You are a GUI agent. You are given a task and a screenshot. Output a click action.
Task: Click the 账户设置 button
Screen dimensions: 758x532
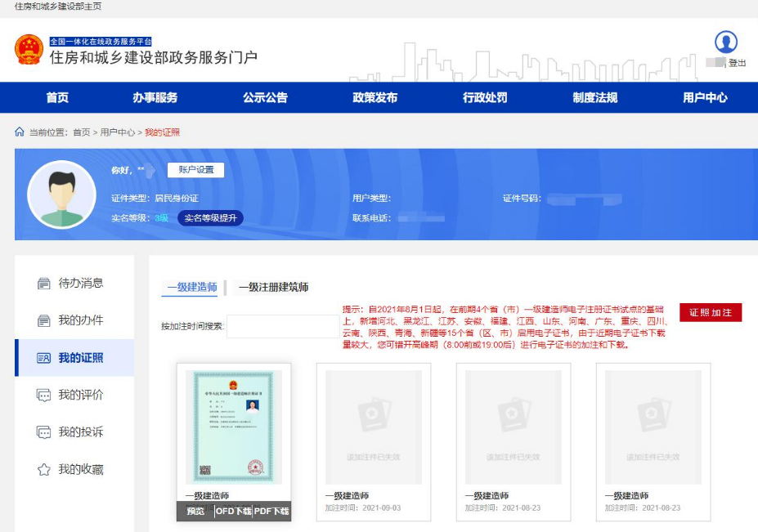195,170
